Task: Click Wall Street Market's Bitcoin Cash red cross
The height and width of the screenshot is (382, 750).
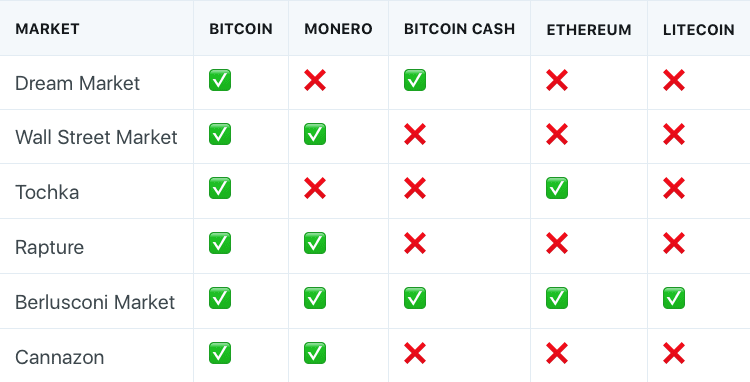Action: tap(415, 134)
